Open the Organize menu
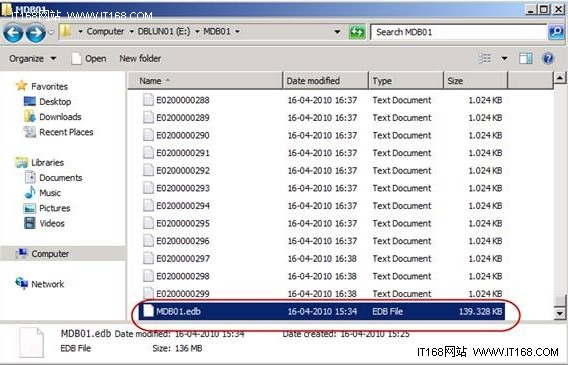This screenshot has height=365, width=568. (33, 59)
